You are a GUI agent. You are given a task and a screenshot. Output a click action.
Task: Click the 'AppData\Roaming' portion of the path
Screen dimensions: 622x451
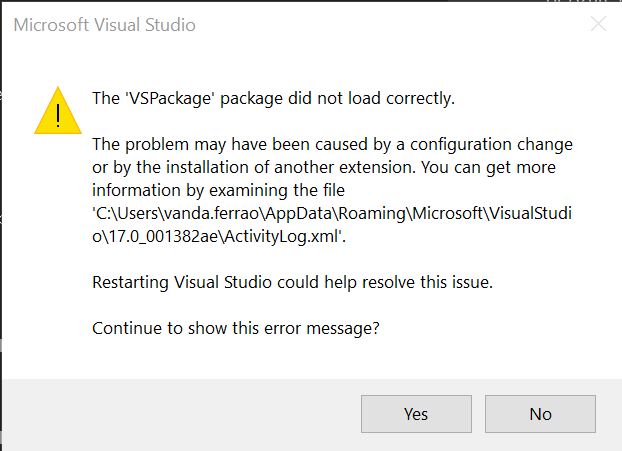pyautogui.click(x=339, y=213)
